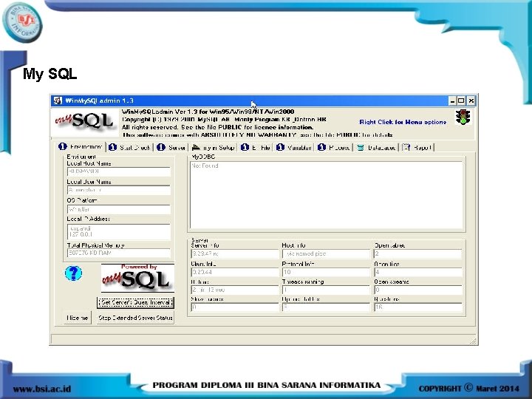Click the Right Click for Menu options text
532x399 pixels.
tap(403, 122)
